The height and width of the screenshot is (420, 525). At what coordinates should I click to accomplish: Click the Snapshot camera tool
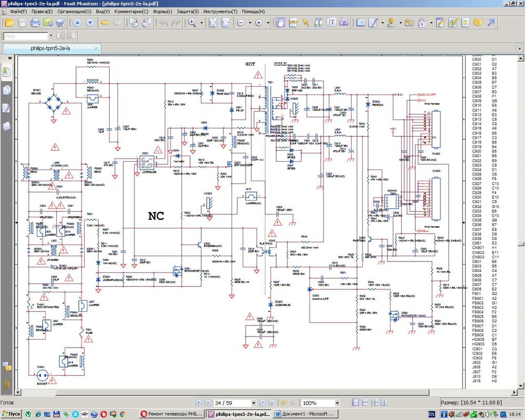(x=344, y=23)
